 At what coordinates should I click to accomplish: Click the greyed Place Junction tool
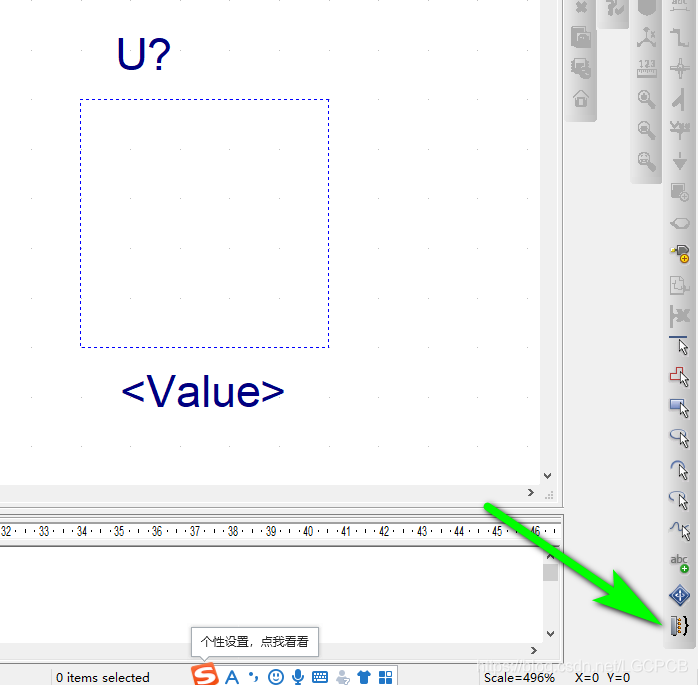680,68
